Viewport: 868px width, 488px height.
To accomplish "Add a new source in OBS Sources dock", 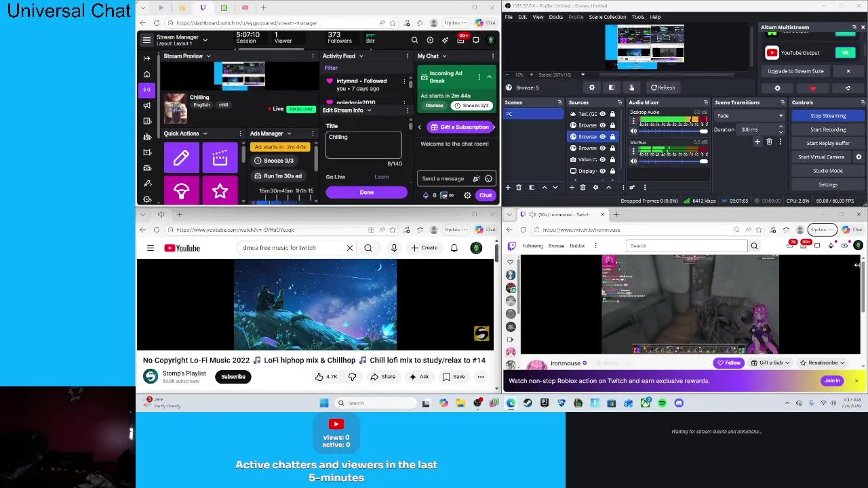I will pyautogui.click(x=572, y=187).
